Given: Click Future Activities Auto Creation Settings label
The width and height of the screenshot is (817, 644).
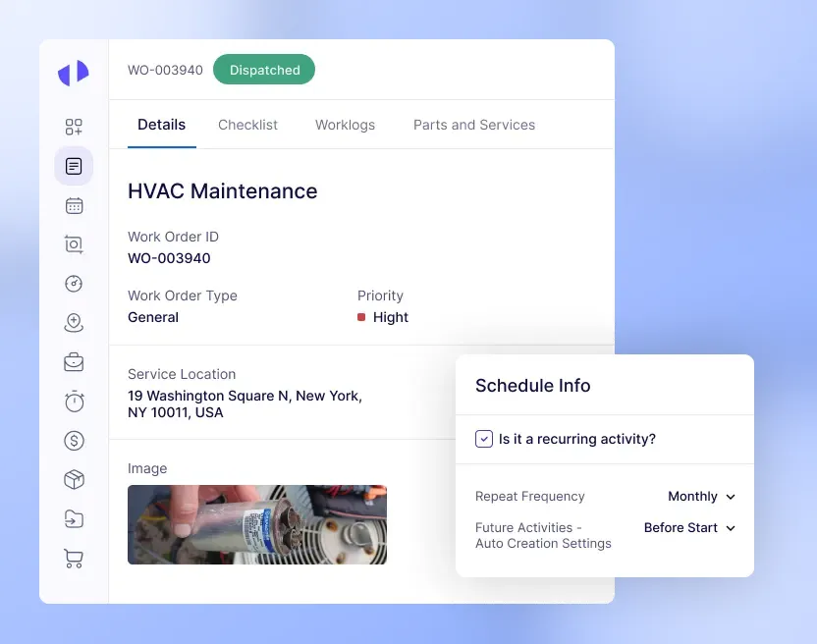Looking at the screenshot, I should pos(543,535).
